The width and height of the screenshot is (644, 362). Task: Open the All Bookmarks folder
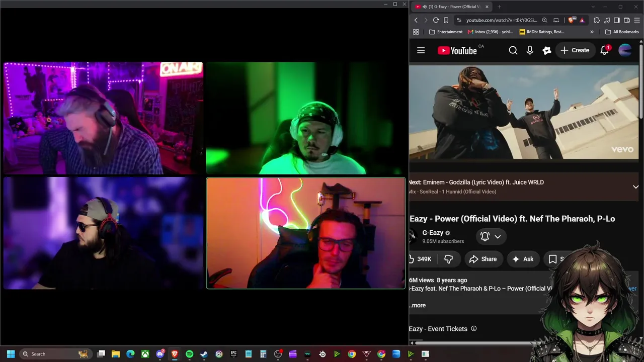point(622,32)
